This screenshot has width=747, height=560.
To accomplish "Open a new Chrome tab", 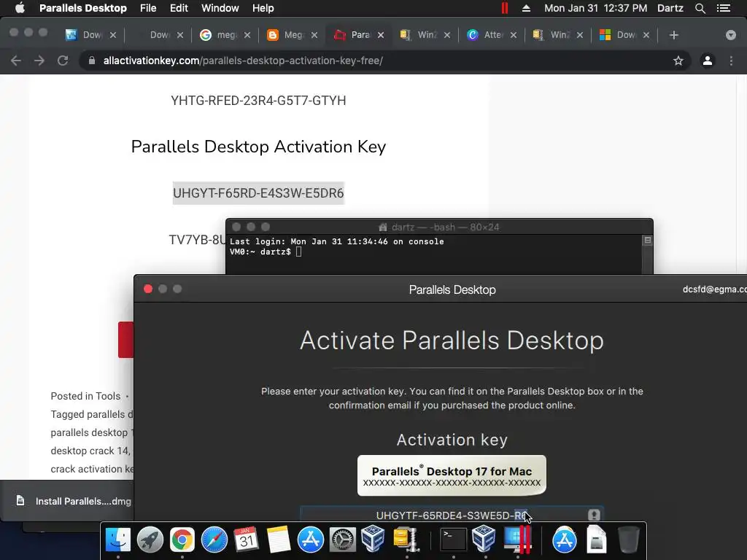I will tap(673, 35).
